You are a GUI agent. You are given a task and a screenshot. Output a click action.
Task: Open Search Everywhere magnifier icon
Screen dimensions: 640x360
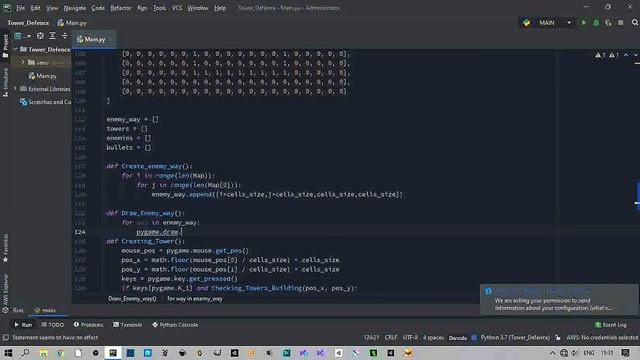coord(635,23)
